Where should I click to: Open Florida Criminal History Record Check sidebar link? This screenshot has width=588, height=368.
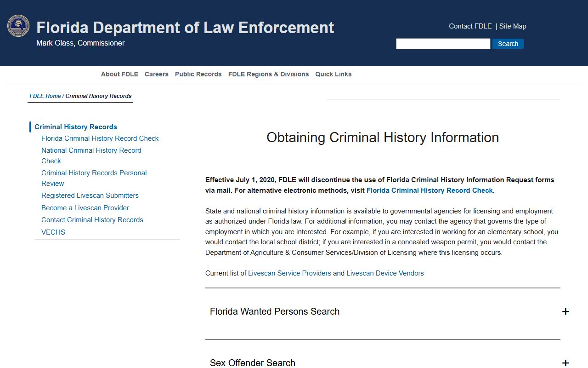click(100, 138)
